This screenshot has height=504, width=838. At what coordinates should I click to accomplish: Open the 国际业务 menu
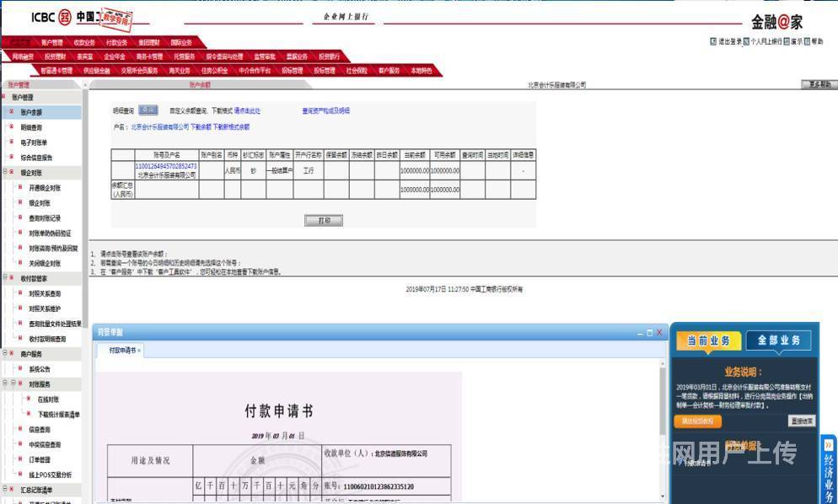(181, 42)
